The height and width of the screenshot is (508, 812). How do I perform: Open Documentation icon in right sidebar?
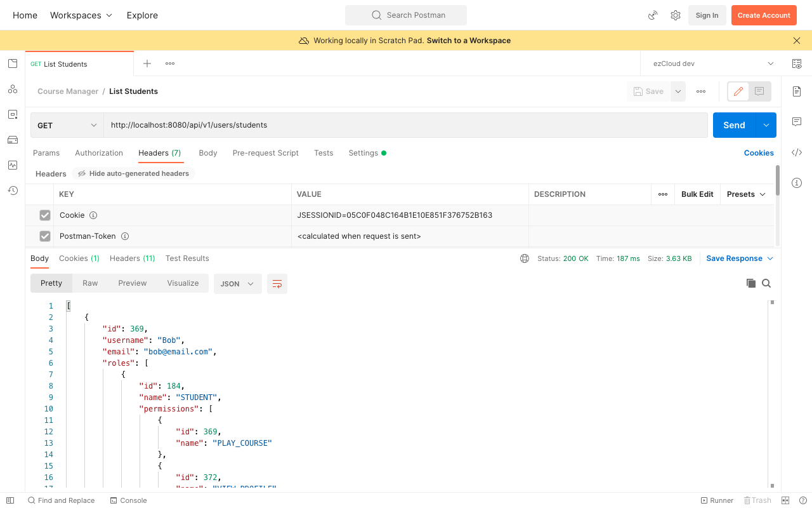point(797,91)
